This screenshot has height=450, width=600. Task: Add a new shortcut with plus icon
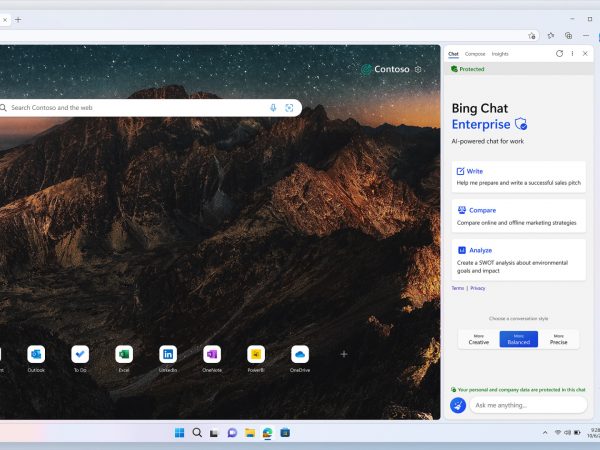(344, 354)
